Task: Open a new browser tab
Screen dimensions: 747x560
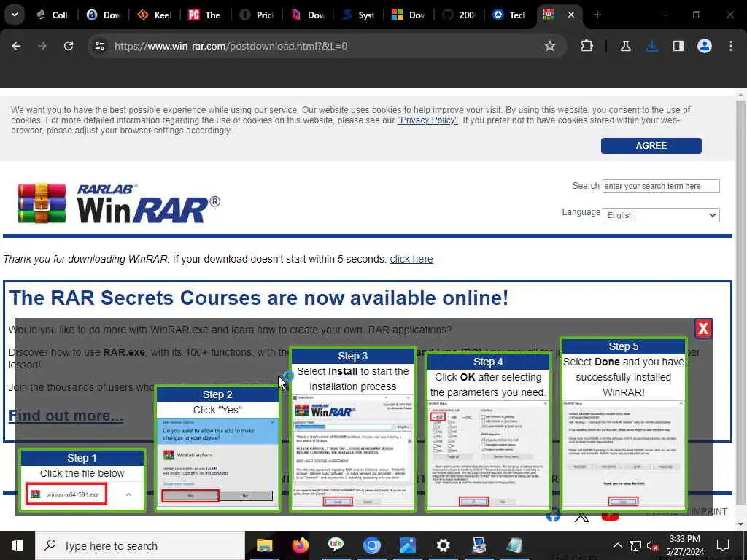Action: [x=597, y=15]
